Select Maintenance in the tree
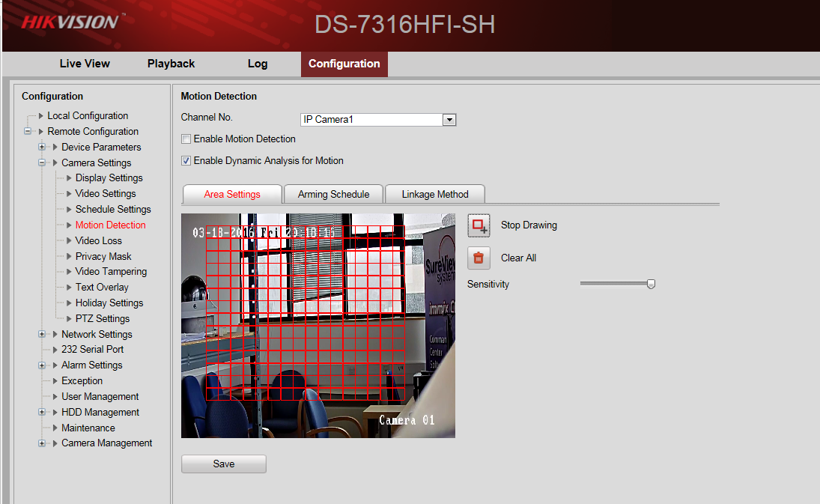The image size is (820, 504). (x=88, y=428)
